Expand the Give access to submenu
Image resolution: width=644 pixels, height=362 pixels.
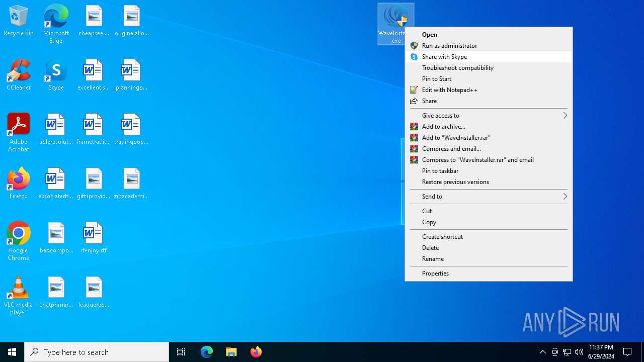(489, 116)
